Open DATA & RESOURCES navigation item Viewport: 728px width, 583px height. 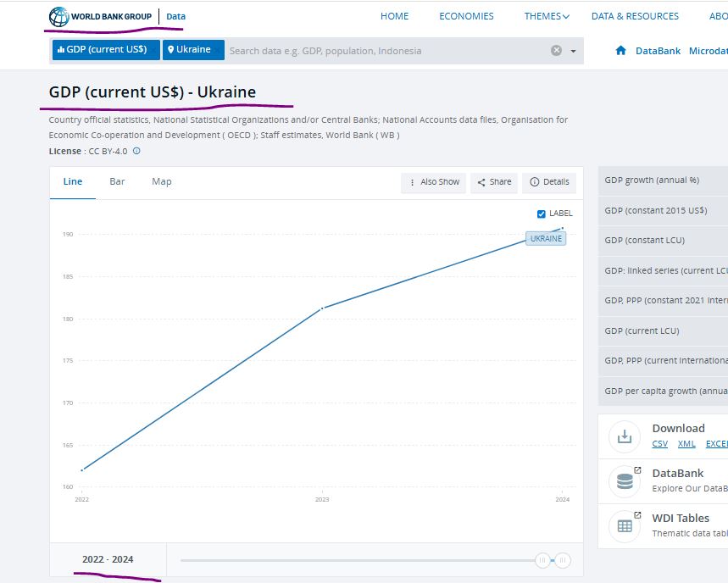point(635,16)
